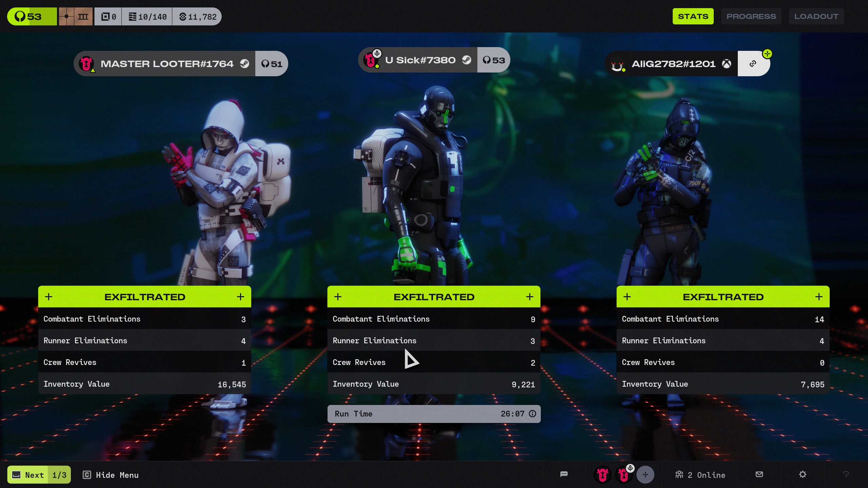Image resolution: width=868 pixels, height=488 pixels.
Task: Click the link icon beside AliG2782#1201
Action: pos(753,64)
